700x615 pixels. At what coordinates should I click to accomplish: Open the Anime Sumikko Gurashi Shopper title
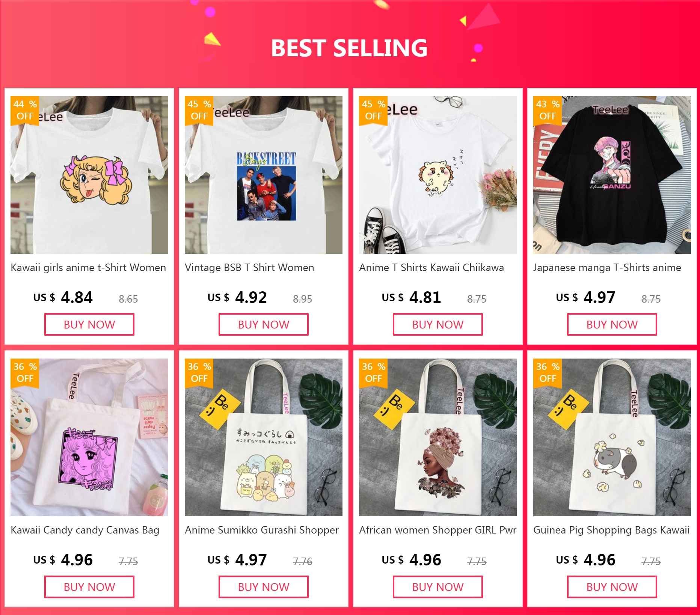(262, 530)
